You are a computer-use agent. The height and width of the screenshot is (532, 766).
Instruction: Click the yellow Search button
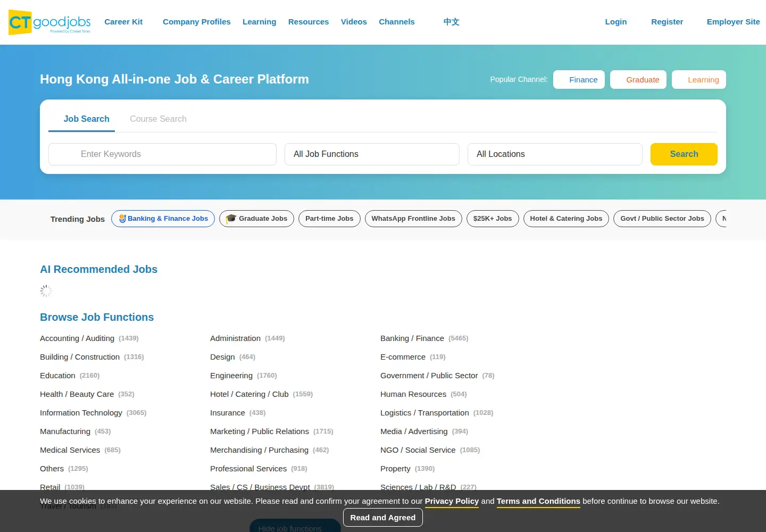(684, 154)
